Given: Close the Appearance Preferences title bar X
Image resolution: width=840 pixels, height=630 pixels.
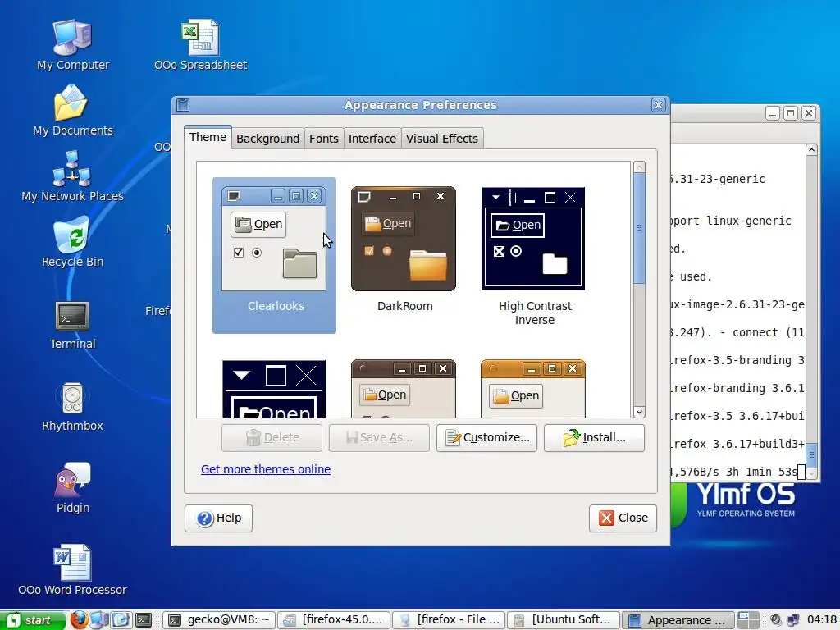Looking at the screenshot, I should [659, 104].
